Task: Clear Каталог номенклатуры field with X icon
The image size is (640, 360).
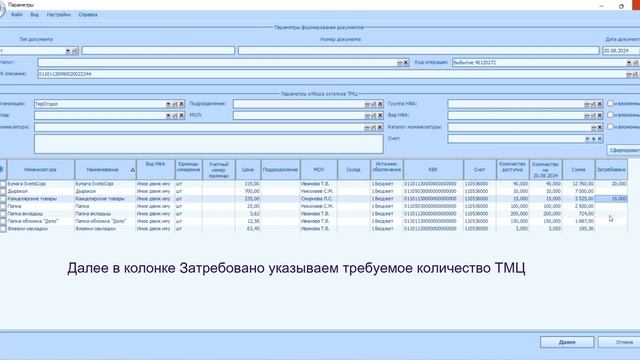Action: point(600,128)
